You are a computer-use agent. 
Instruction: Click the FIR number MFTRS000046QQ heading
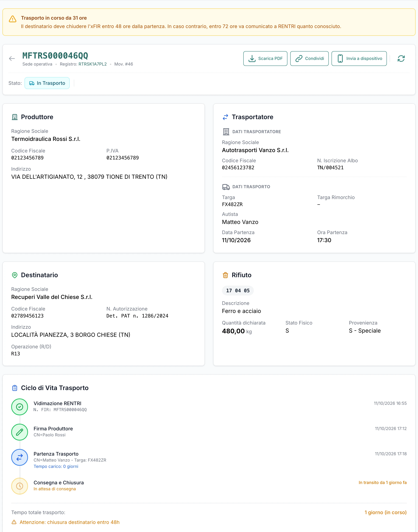[x=55, y=56]
